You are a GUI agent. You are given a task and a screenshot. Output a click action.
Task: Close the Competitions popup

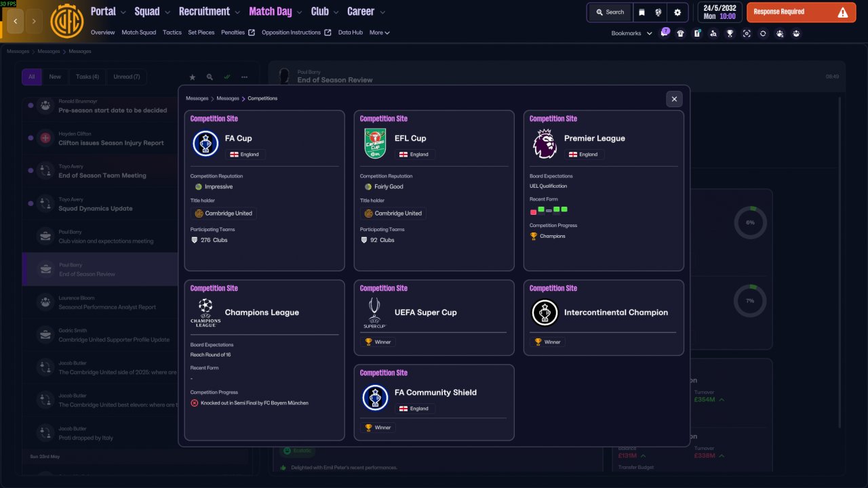(x=674, y=99)
